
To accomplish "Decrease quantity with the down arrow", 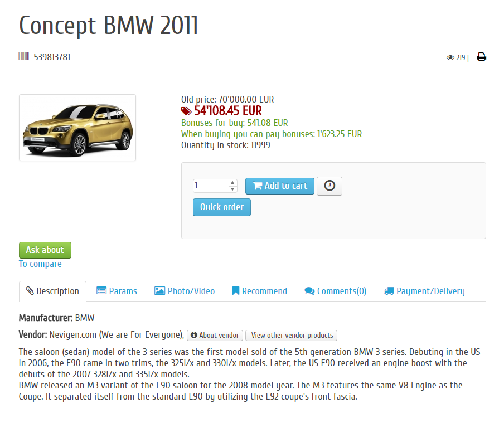I will point(232,189).
